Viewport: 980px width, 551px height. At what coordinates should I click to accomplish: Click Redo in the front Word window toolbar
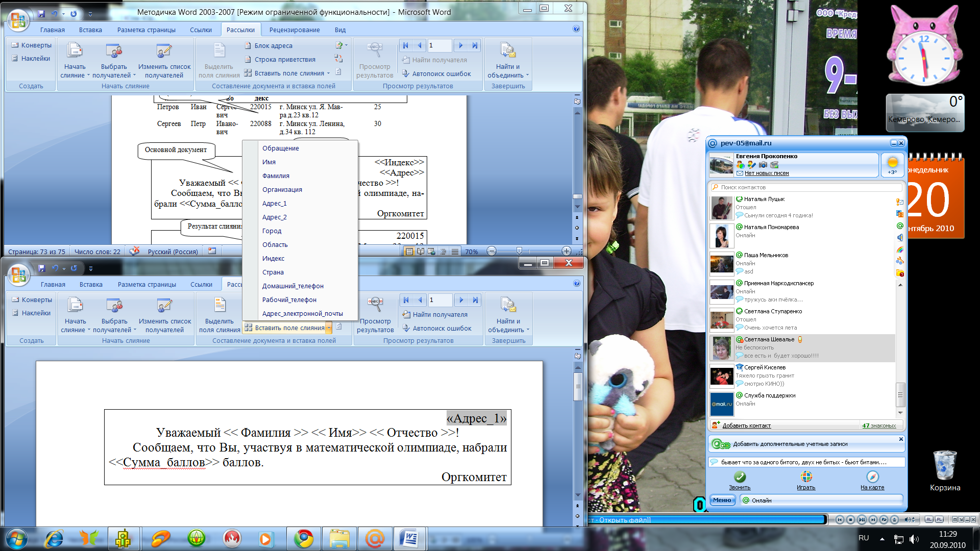pos(74,268)
